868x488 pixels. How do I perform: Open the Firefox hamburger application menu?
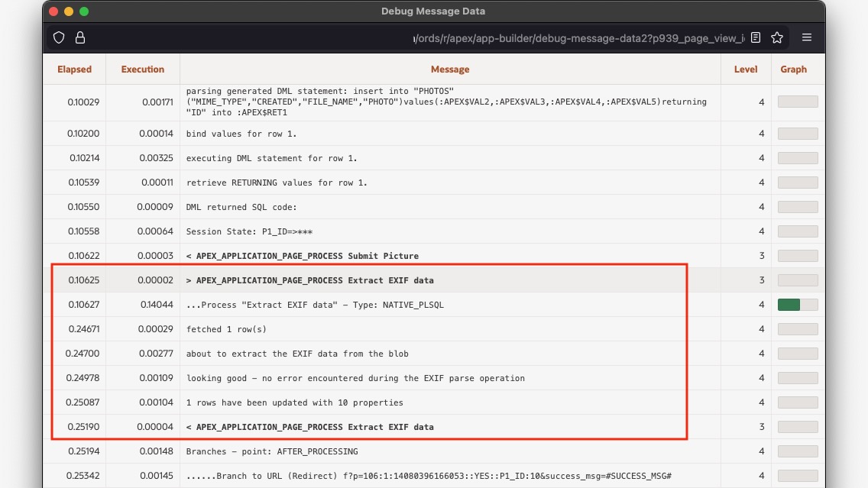(x=806, y=37)
